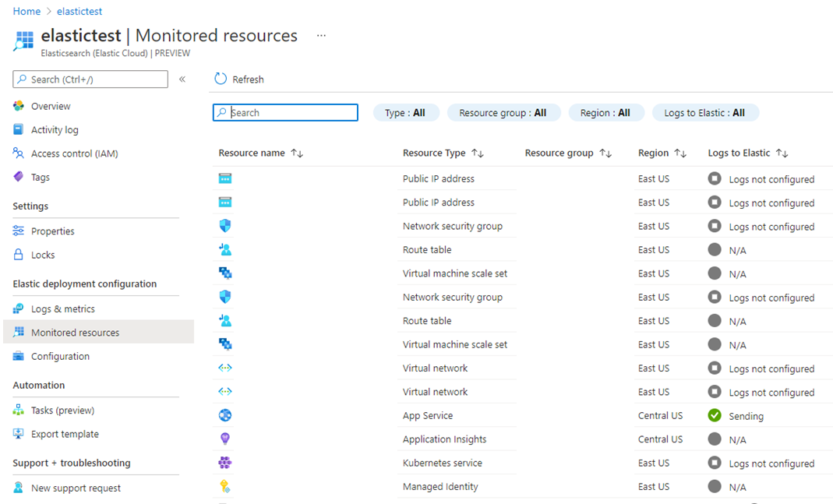Image resolution: width=833 pixels, height=504 pixels.
Task: Go to Access control (IAM)
Action: coord(74,153)
